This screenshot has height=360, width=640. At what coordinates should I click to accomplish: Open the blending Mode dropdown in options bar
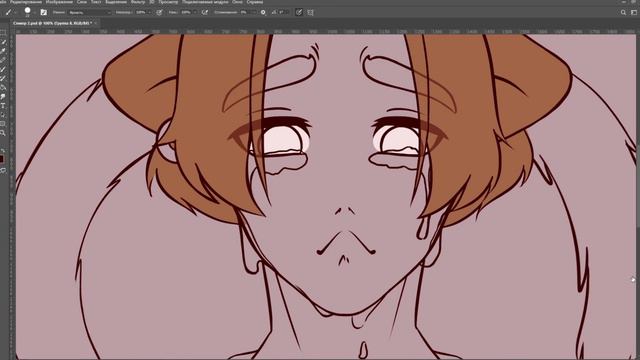point(89,13)
